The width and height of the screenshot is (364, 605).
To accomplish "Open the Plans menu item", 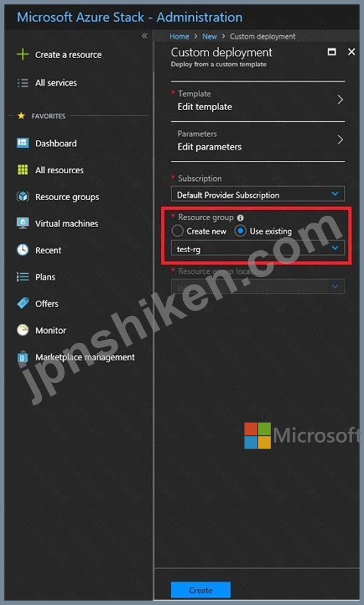I will click(x=45, y=277).
